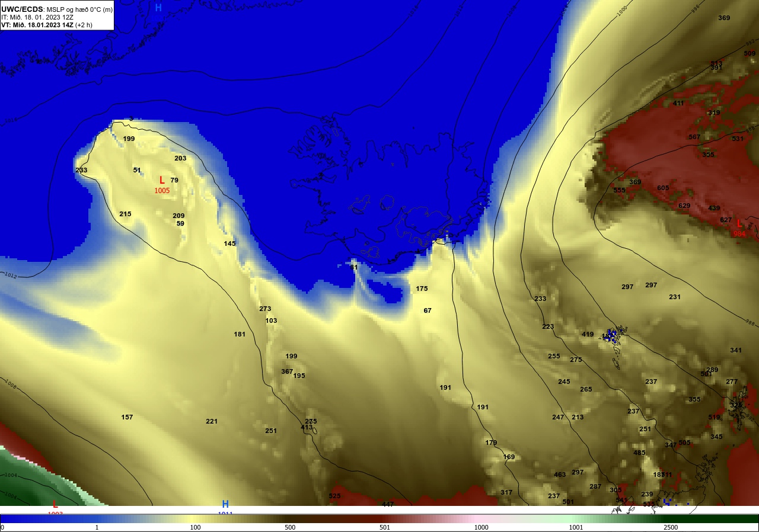Click the height value 157
Viewport: 759px width, 532px height.
127,417
